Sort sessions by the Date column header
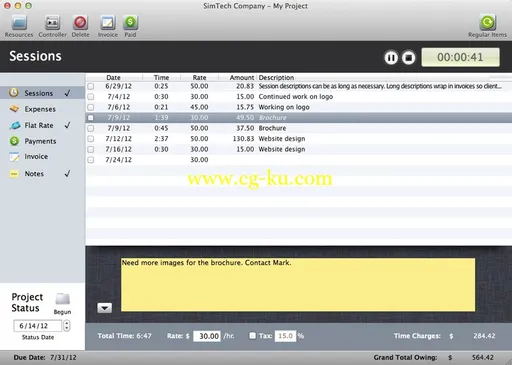Image resolution: width=512 pixels, height=365 pixels. click(x=113, y=77)
